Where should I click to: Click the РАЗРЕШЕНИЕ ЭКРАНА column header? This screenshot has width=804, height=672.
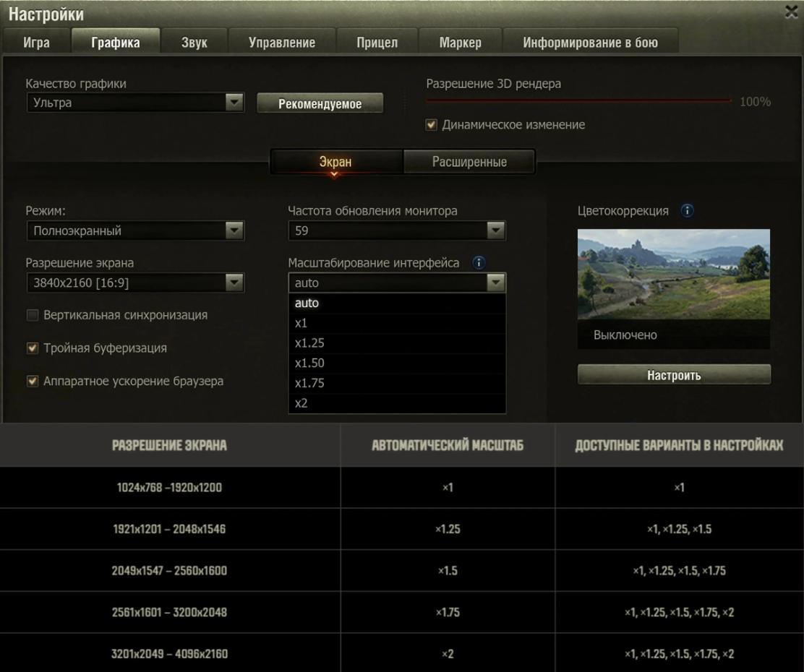pyautogui.click(x=169, y=445)
